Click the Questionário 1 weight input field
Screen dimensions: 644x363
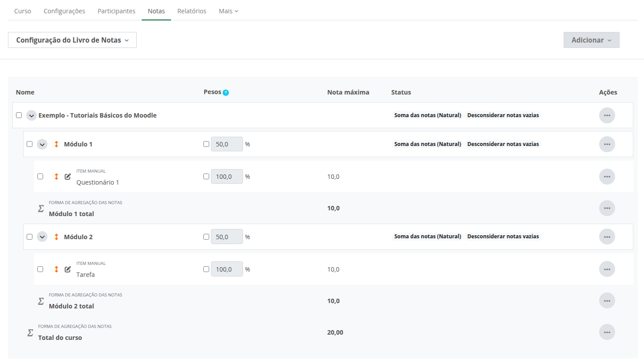227,177
